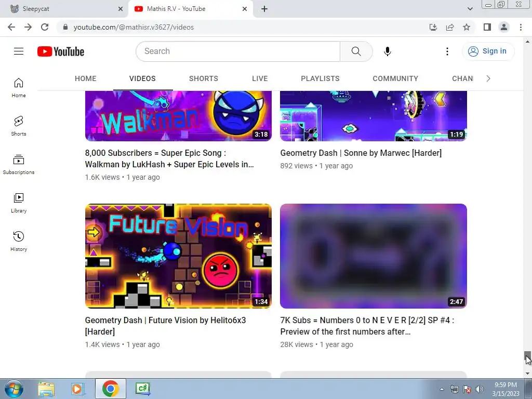This screenshot has height=399, width=532.
Task: Click the scrollbar down arrow
Action: click(527, 374)
